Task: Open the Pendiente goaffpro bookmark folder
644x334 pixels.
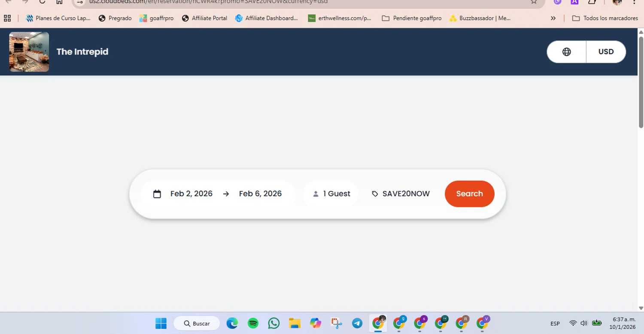Action: pos(412,18)
